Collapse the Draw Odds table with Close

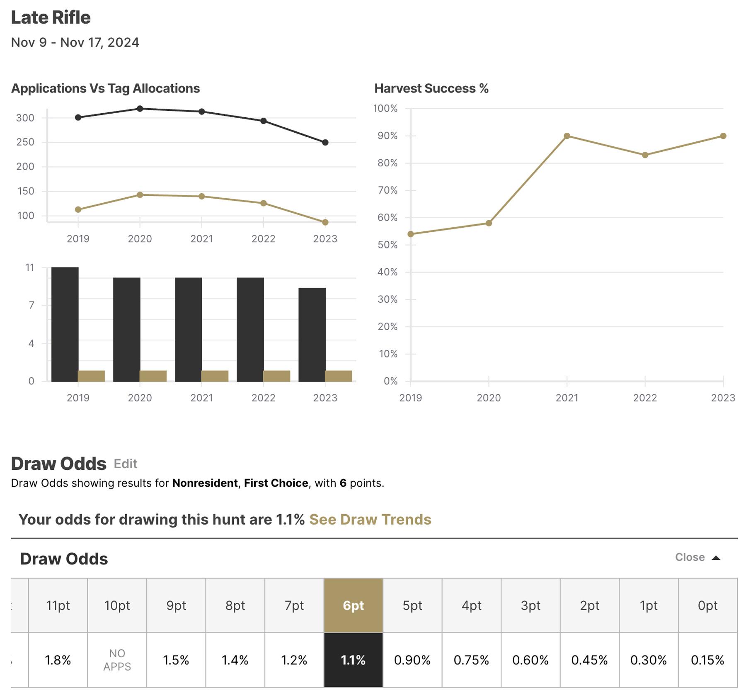[690, 557]
